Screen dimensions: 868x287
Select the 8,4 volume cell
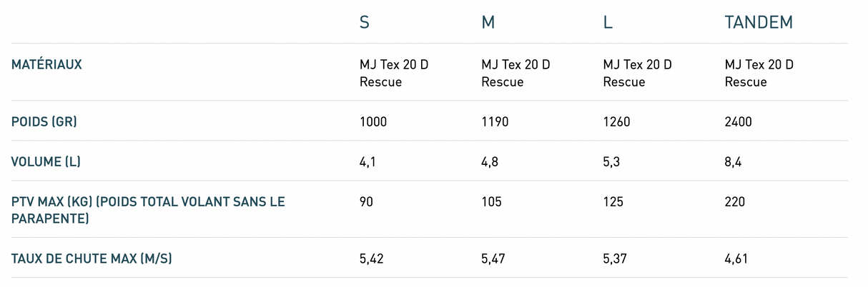point(733,162)
